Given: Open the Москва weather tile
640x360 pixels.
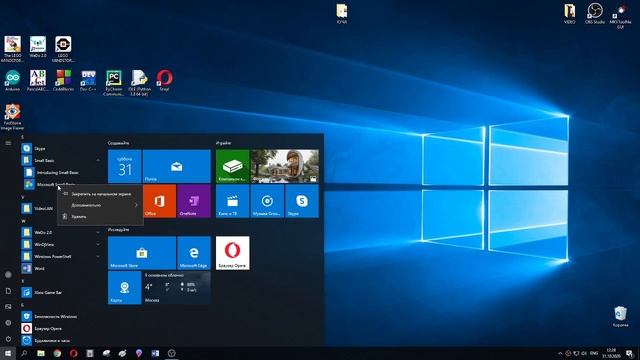Looking at the screenshot, I should (x=177, y=287).
